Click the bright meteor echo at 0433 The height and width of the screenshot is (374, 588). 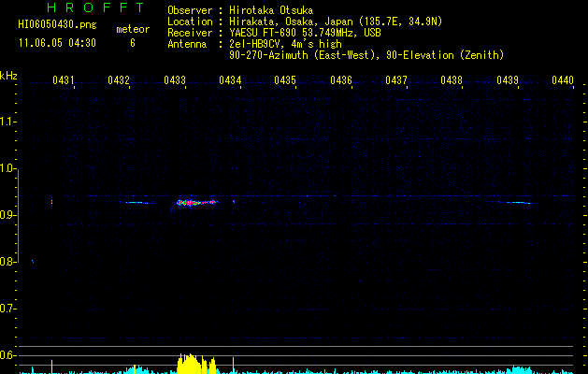pos(197,203)
